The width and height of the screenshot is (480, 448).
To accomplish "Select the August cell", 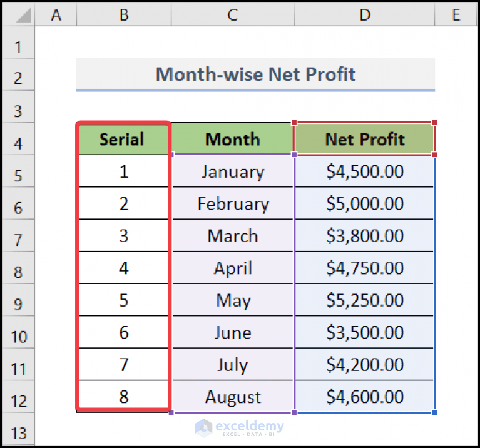I will click(x=232, y=397).
